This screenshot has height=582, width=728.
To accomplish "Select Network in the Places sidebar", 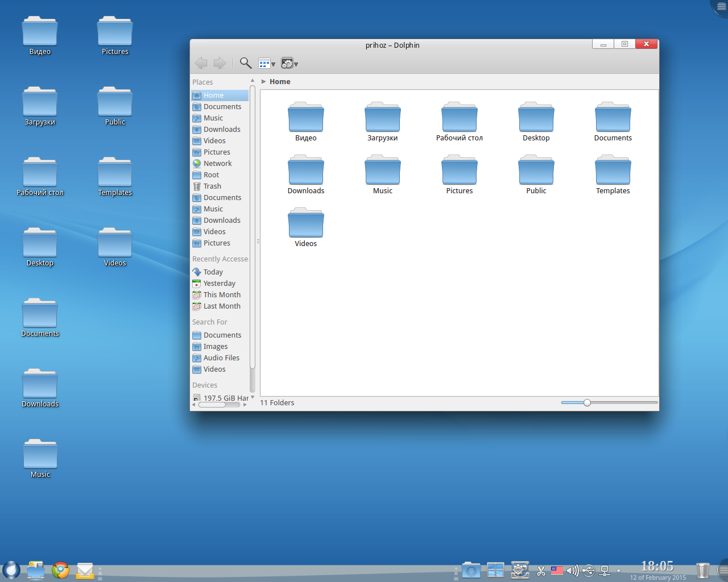I will (217, 164).
